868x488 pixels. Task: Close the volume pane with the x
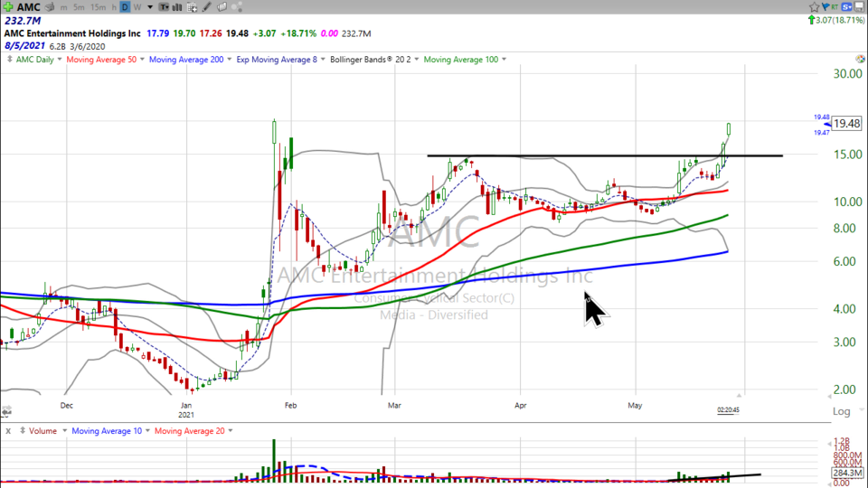[x=7, y=431]
